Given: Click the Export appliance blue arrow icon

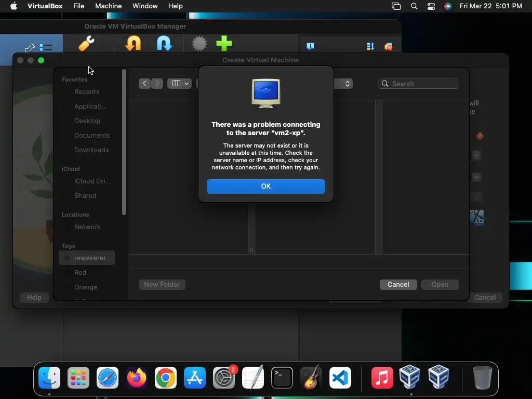Looking at the screenshot, I should (165, 44).
